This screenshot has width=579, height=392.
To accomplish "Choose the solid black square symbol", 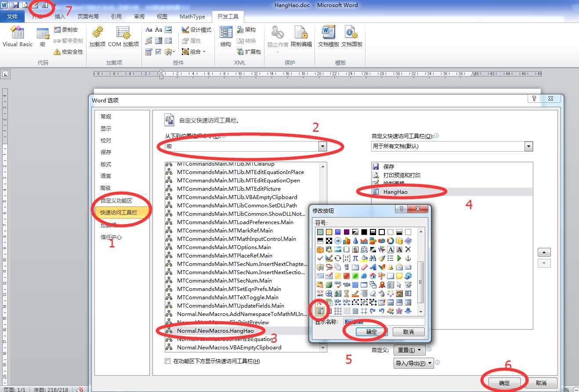I will 364,232.
